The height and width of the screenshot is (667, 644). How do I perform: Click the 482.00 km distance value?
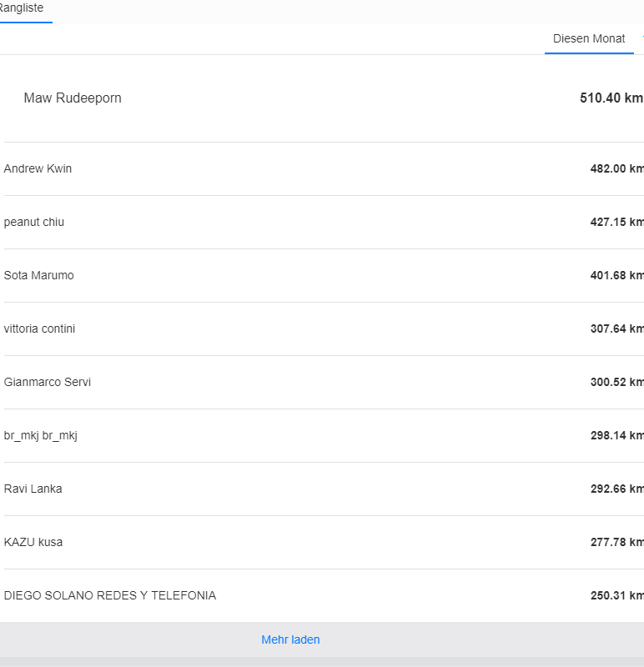(x=616, y=168)
